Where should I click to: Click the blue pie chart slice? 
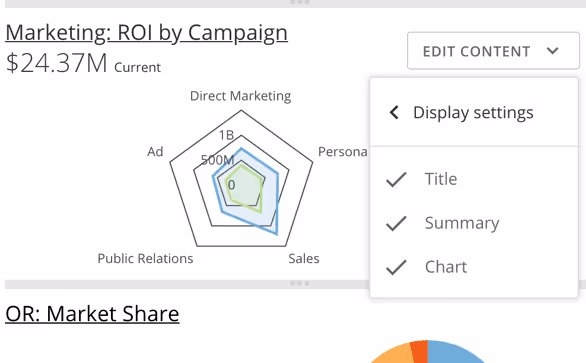(x=454, y=352)
